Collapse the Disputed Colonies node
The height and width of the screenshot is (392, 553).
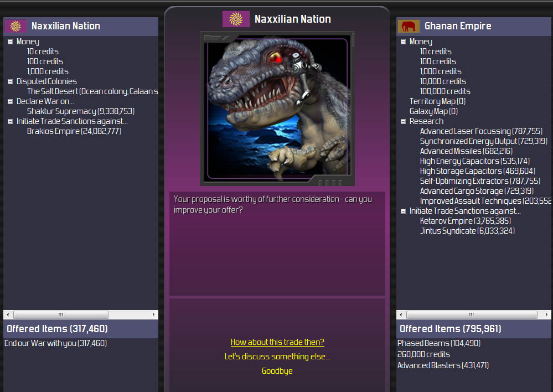point(10,81)
